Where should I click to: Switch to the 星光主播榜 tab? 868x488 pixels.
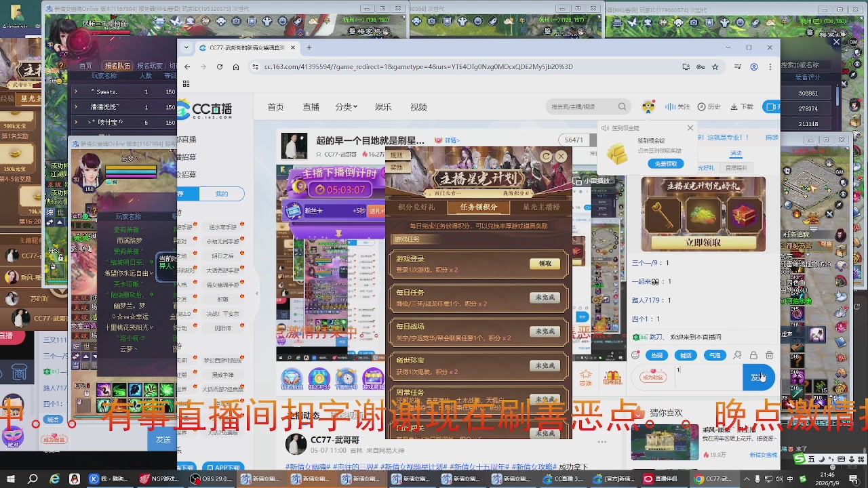(541, 207)
